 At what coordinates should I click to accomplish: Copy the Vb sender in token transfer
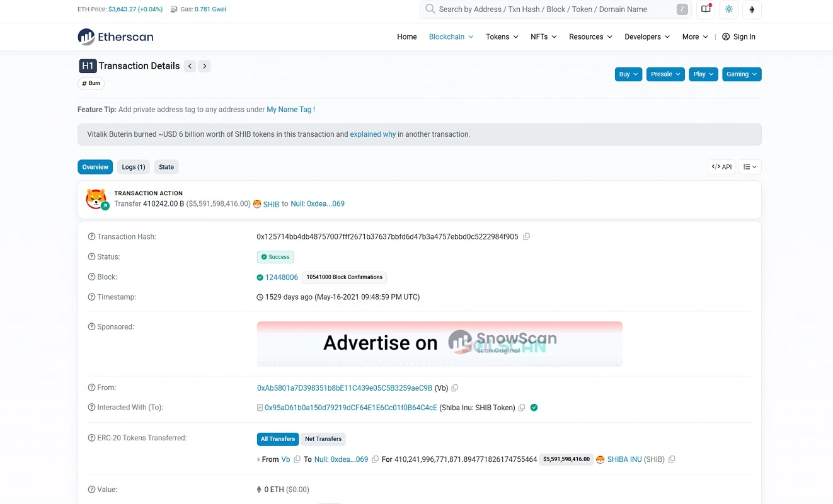(297, 459)
